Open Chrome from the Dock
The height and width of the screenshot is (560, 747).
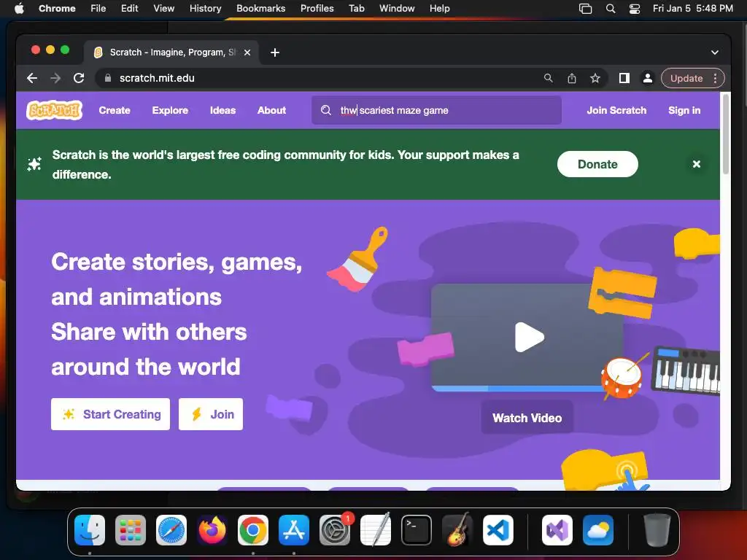pos(253,530)
